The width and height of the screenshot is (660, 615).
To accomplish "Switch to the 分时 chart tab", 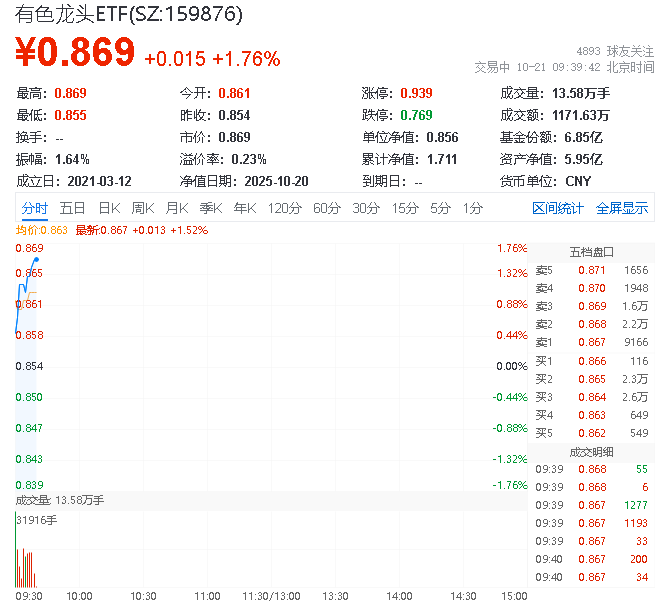I will [x=34, y=208].
